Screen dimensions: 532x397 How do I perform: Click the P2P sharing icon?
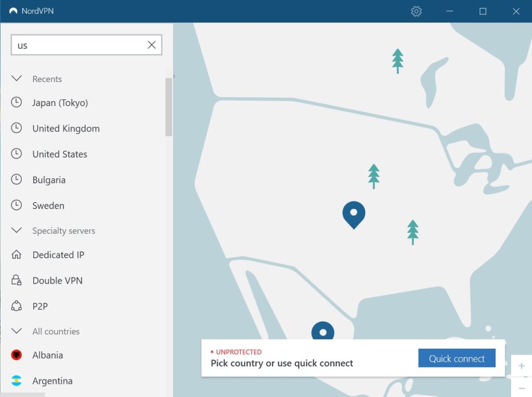pos(16,306)
